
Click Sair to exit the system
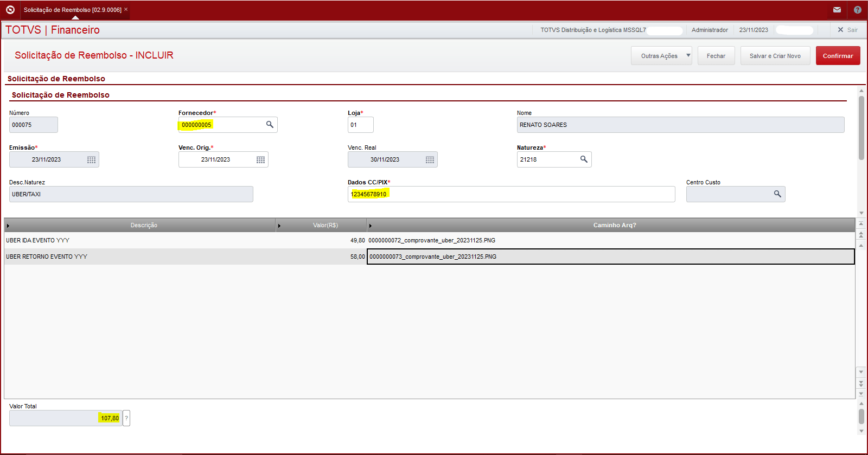click(847, 30)
